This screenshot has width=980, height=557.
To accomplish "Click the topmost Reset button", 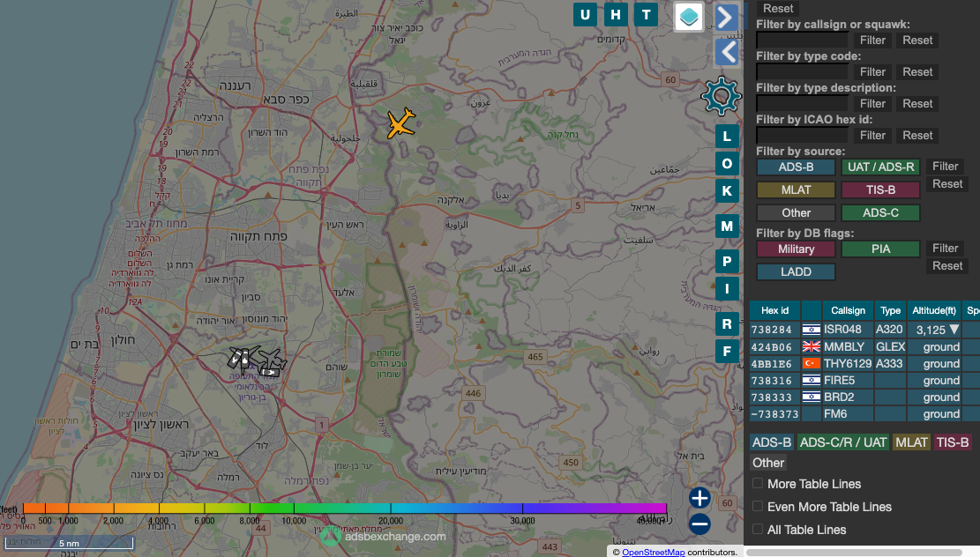I will (x=777, y=8).
